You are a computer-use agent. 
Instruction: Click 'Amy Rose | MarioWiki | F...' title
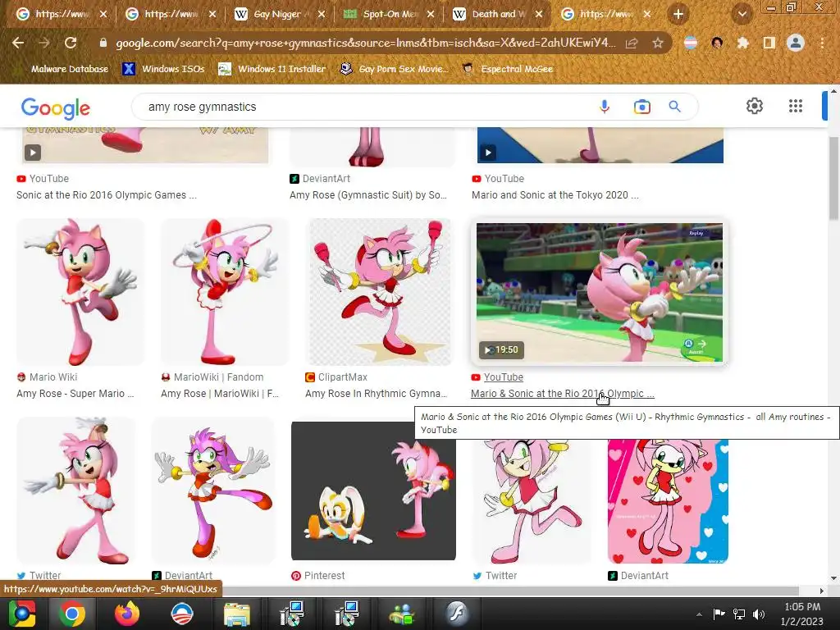(220, 393)
